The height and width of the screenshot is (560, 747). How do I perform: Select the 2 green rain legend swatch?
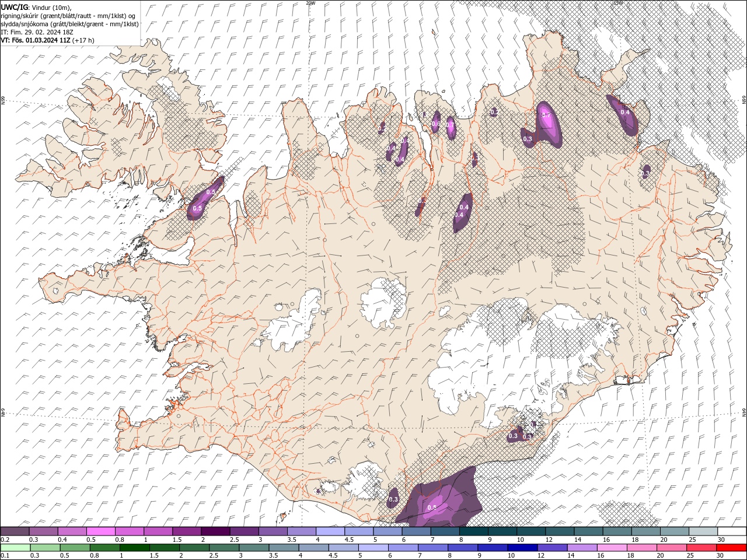[194, 548]
